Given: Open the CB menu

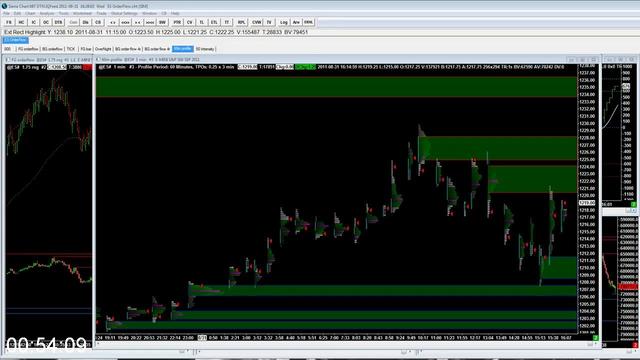Looking at the screenshot, I should (164, 13).
